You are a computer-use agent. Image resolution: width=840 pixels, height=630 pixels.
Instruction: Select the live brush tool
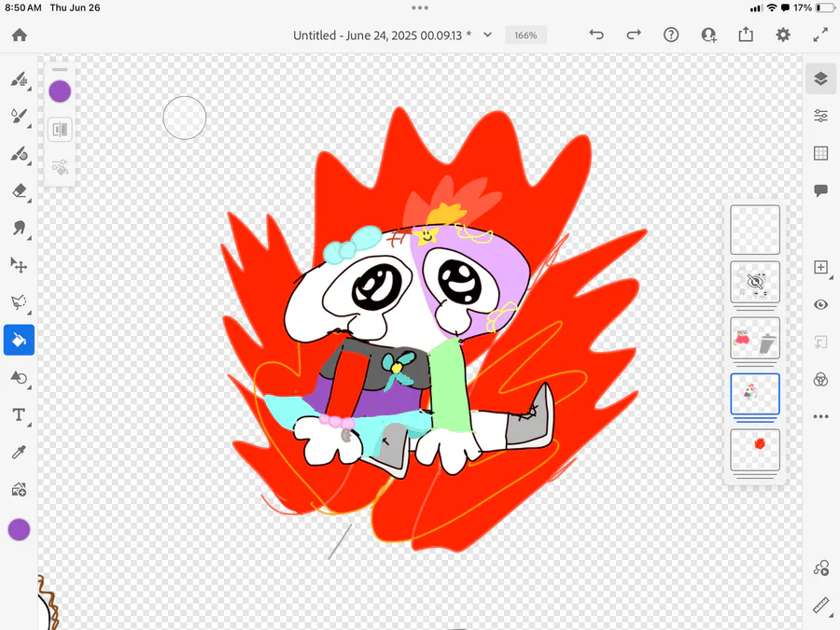(x=20, y=117)
